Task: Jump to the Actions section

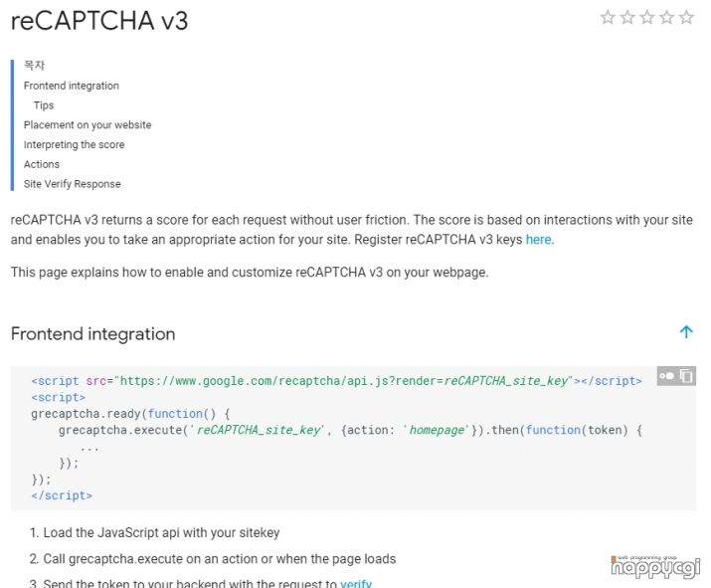Action: point(41,164)
